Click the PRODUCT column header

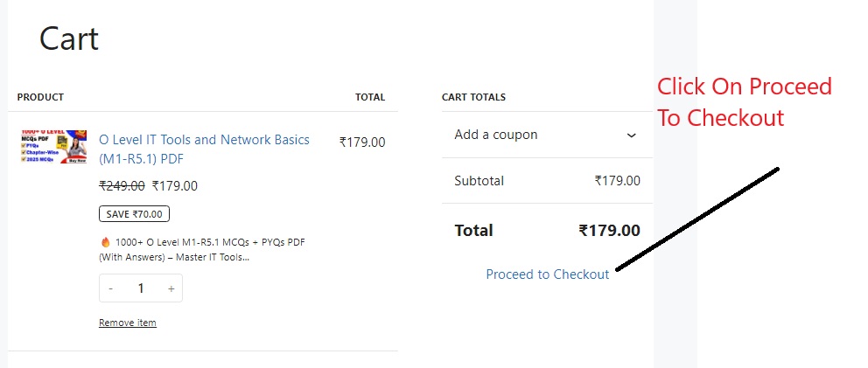tap(40, 97)
